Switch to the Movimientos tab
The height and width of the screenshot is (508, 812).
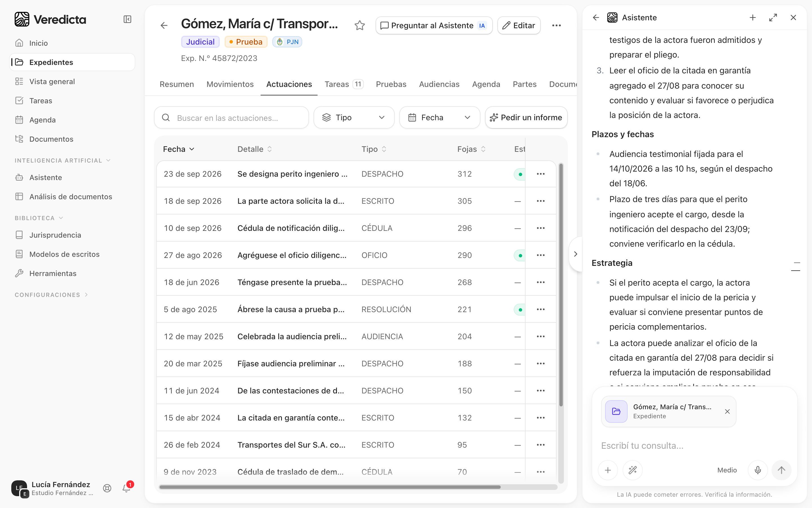(x=230, y=84)
